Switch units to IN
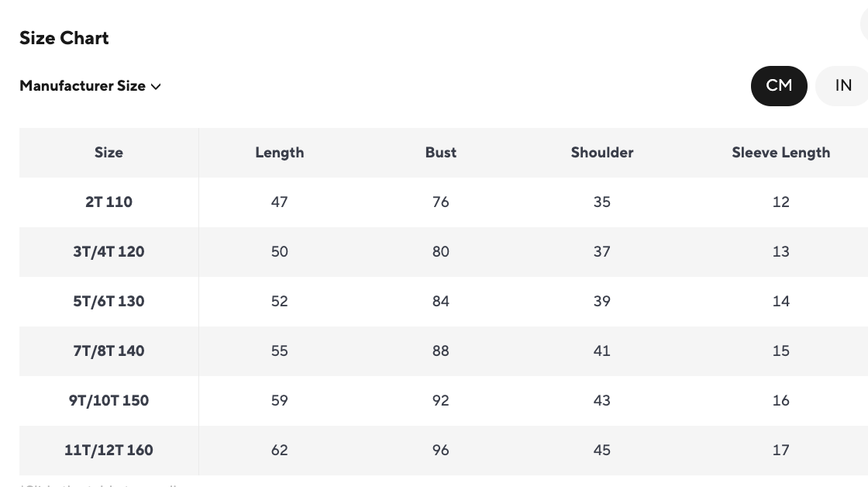 [843, 85]
